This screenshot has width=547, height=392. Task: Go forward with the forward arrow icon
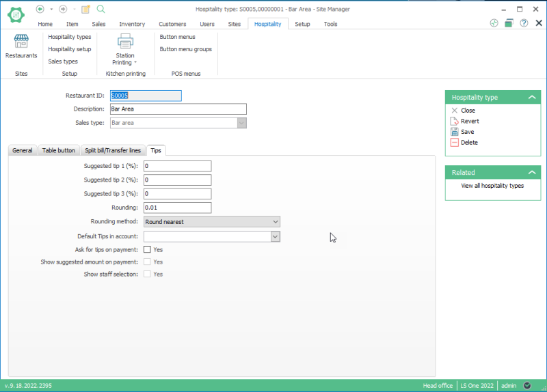(63, 9)
